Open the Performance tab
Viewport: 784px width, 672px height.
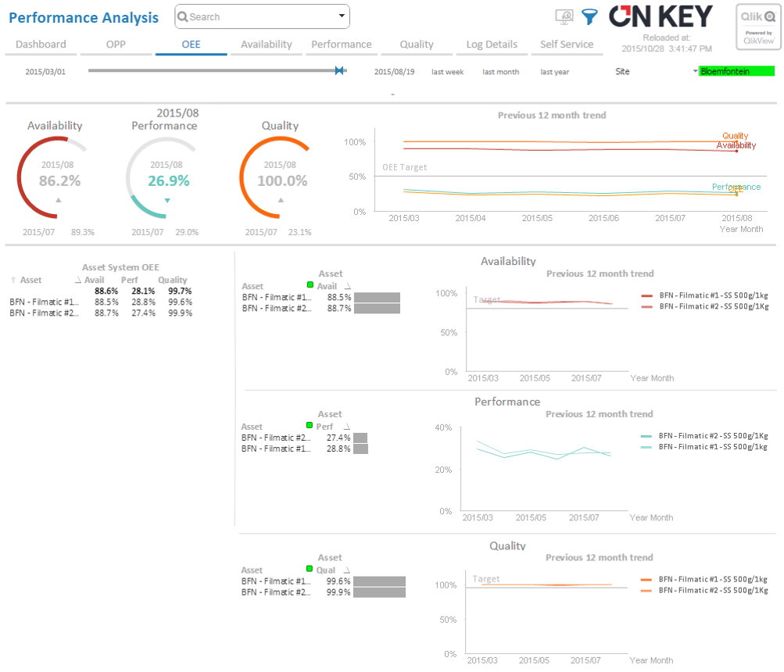342,45
